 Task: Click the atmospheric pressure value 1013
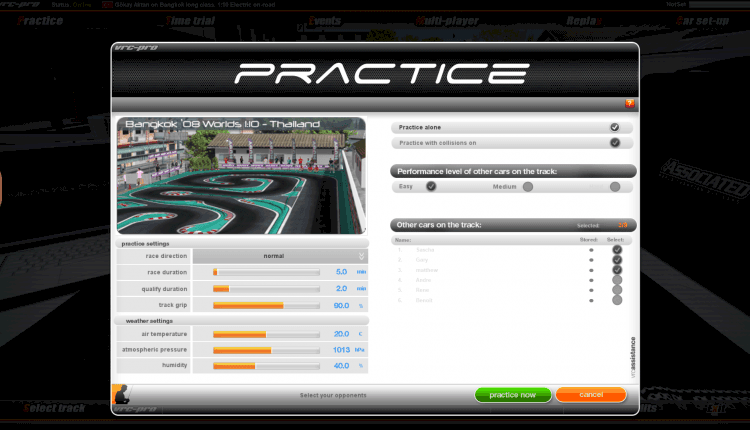pyautogui.click(x=342, y=350)
